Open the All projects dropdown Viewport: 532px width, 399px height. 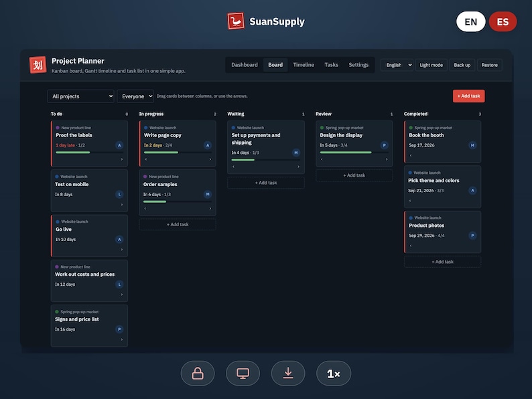point(81,96)
